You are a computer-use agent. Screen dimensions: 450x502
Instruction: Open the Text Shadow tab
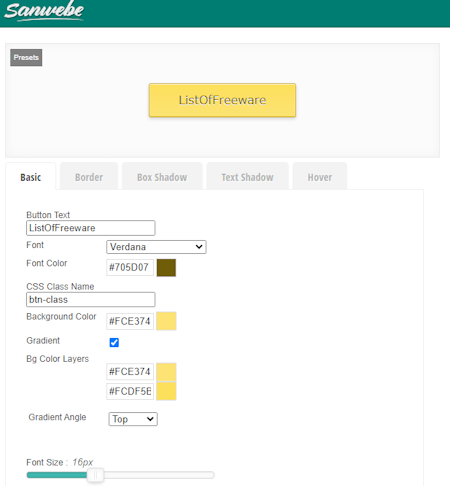[x=247, y=177]
